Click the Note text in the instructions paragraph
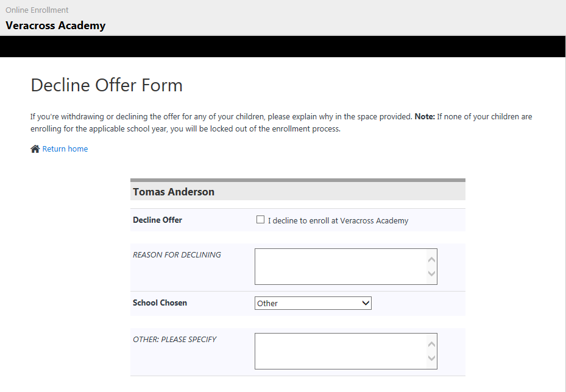This screenshot has width=566, height=392. (x=425, y=116)
